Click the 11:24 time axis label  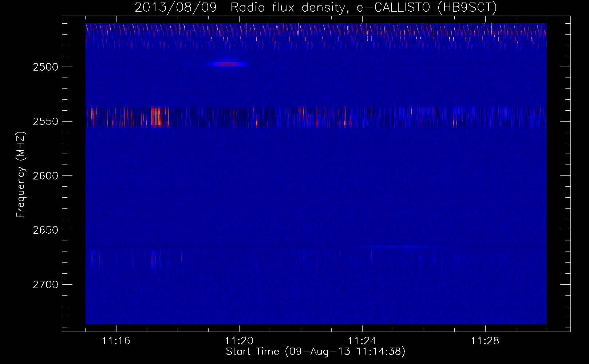[362, 341]
